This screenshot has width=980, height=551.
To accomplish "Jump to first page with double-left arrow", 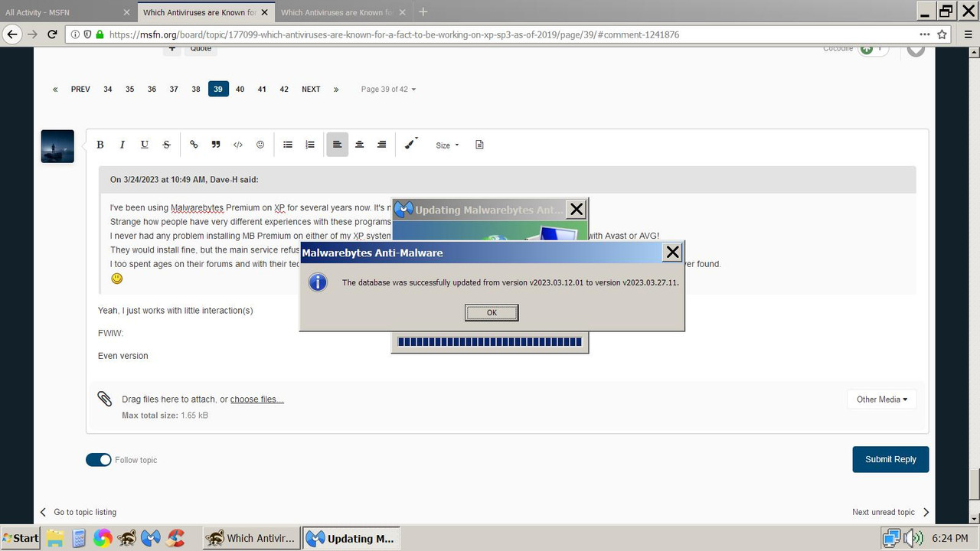I will [x=55, y=89].
